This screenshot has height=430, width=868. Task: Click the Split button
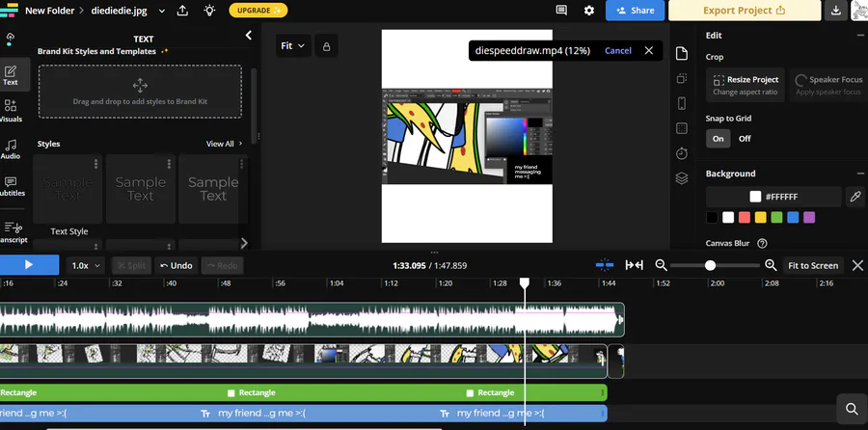[131, 266]
